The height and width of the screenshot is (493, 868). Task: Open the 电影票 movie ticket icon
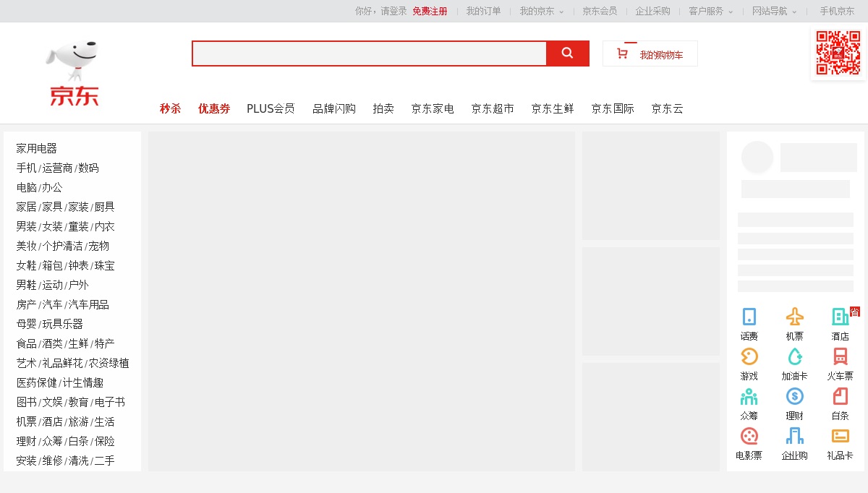click(x=749, y=436)
